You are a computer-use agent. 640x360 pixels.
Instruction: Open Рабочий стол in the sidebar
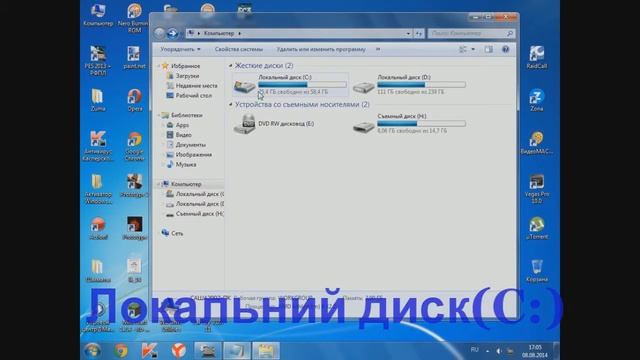(193, 96)
